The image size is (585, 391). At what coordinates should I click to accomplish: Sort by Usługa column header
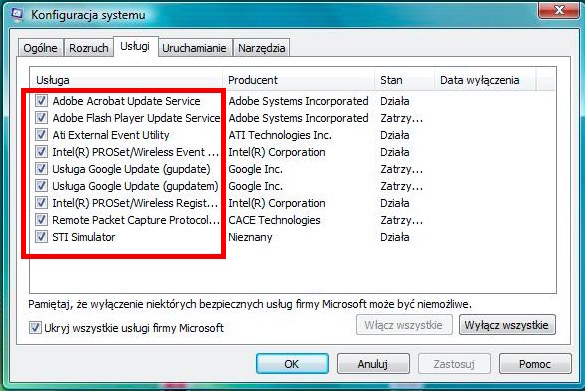click(x=126, y=79)
